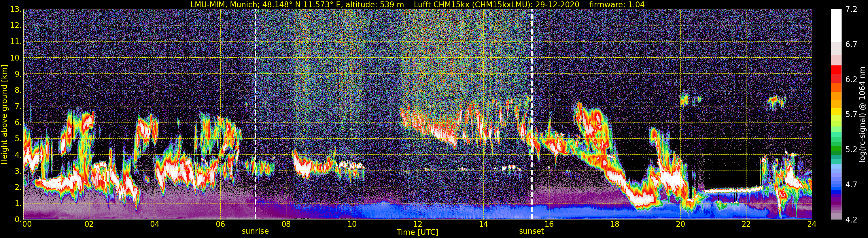Select the white dashed sunrise line

tap(255, 114)
